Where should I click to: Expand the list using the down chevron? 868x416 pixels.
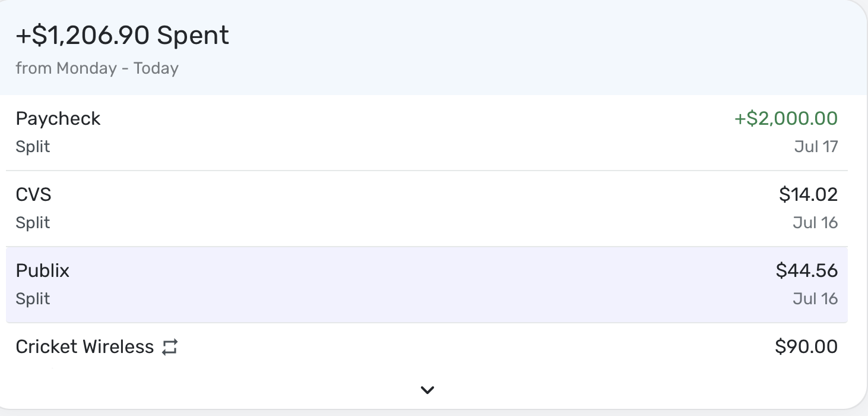coord(427,390)
